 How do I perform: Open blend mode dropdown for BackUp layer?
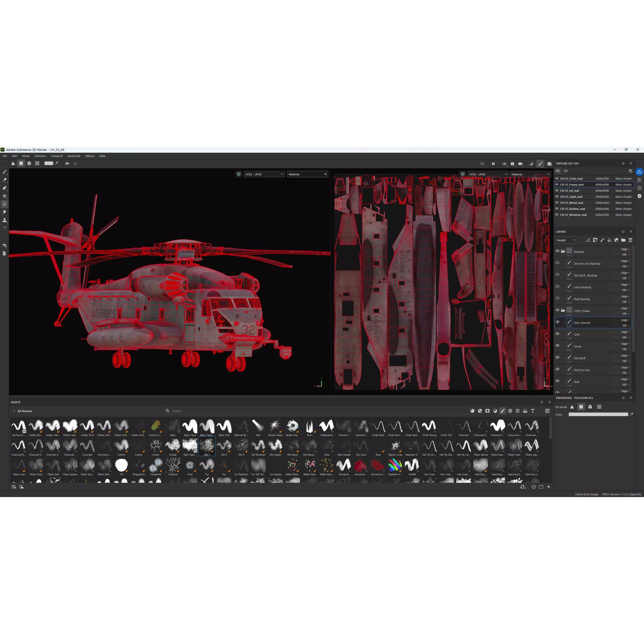pyautogui.click(x=625, y=249)
